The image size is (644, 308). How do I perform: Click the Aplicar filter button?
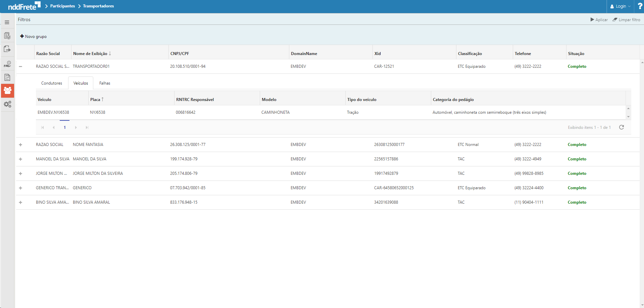599,20
